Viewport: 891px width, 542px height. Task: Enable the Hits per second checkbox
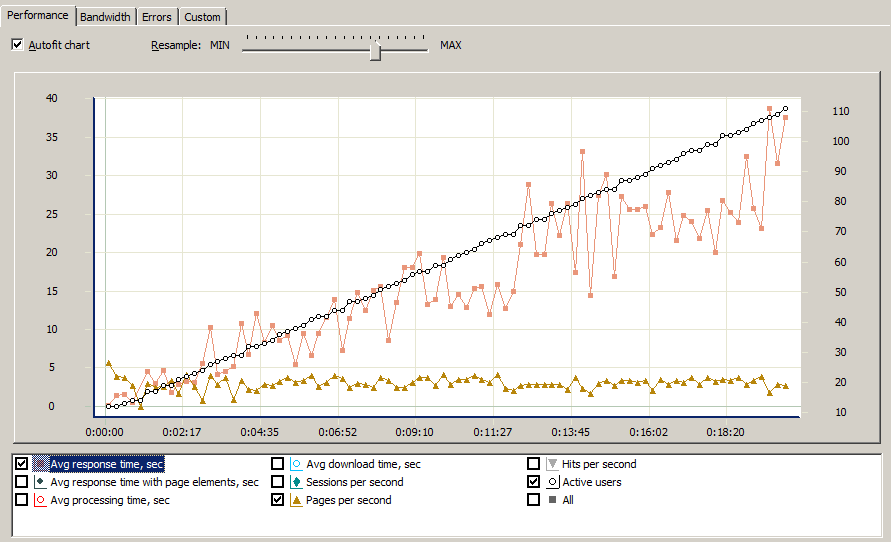(534, 464)
